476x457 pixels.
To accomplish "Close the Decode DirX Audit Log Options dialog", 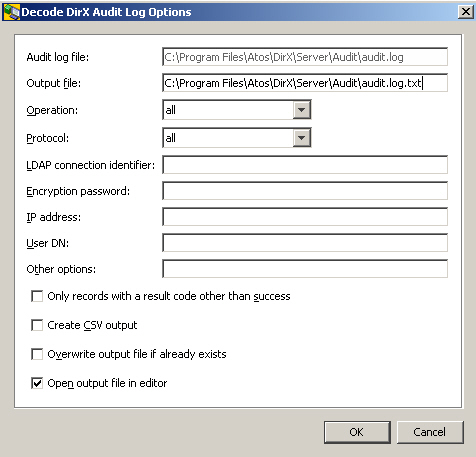I will [x=465, y=12].
